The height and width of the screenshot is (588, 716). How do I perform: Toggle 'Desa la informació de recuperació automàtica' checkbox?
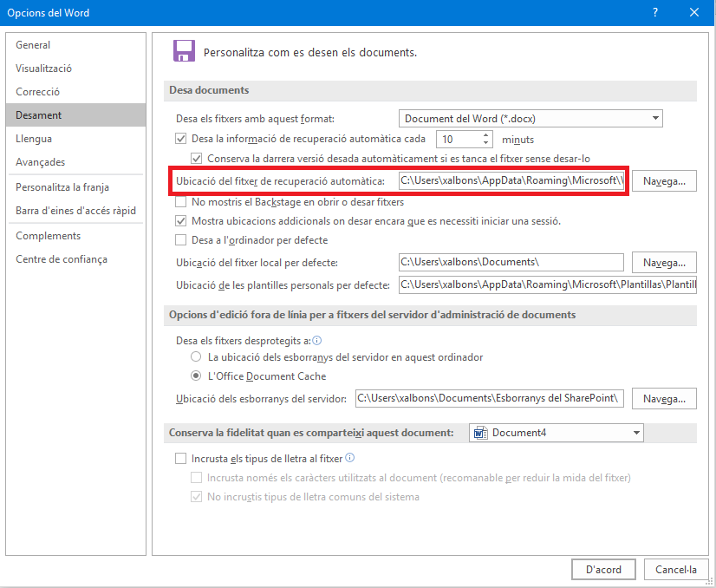click(x=181, y=139)
